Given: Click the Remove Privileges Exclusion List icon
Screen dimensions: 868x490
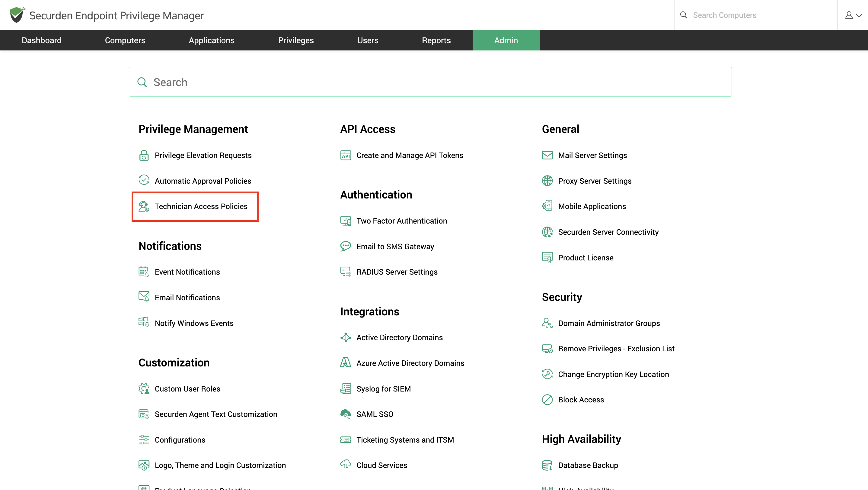Looking at the screenshot, I should point(547,348).
